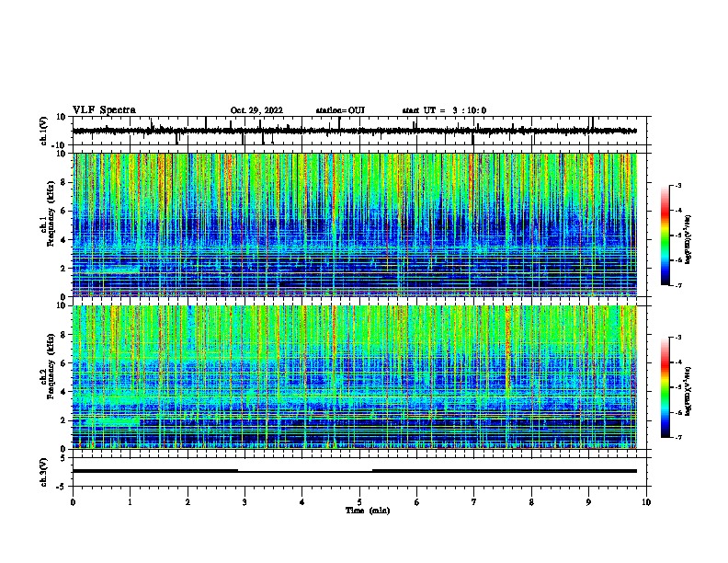Click tick label "8" on the Time axis
The image size is (728, 563).
coord(531,502)
